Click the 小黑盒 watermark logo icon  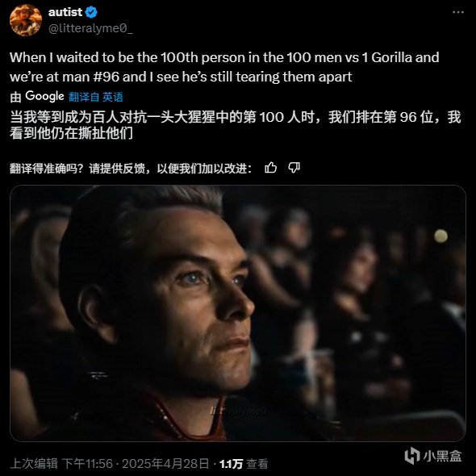click(x=412, y=456)
